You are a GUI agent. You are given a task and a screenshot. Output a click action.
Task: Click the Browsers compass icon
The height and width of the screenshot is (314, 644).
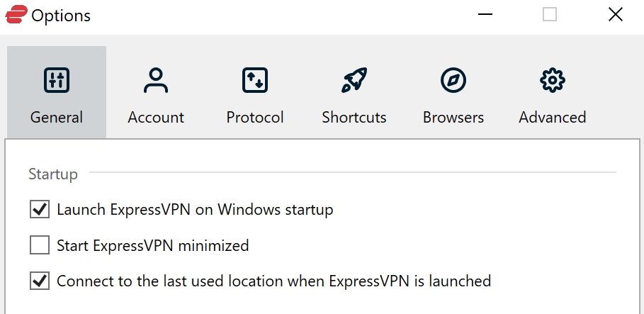click(453, 80)
